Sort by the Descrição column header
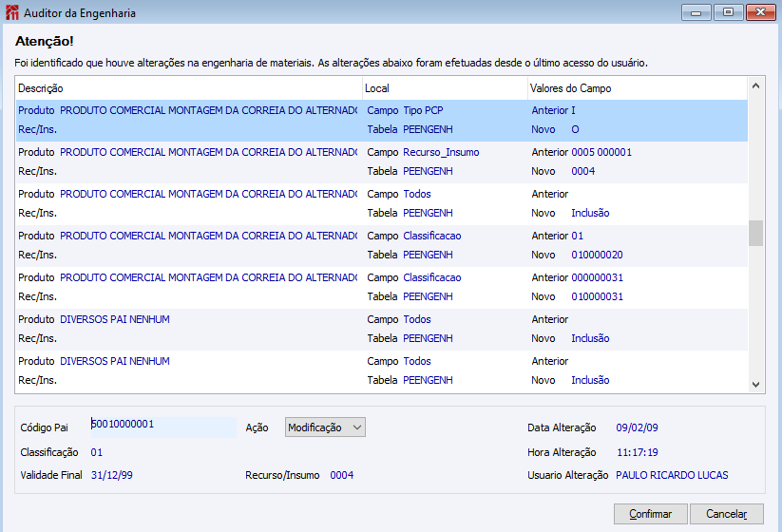Screen dimensions: 782x532 188,88
